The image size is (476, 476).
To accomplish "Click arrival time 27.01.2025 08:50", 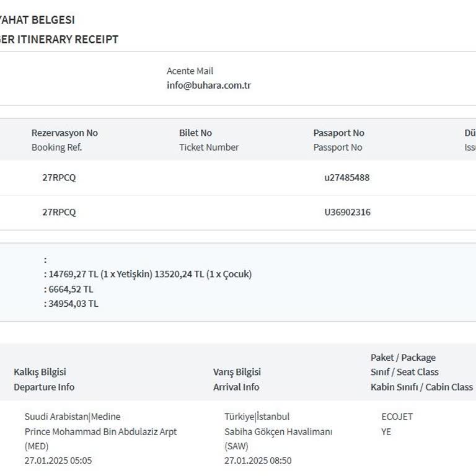I will coord(258,461).
